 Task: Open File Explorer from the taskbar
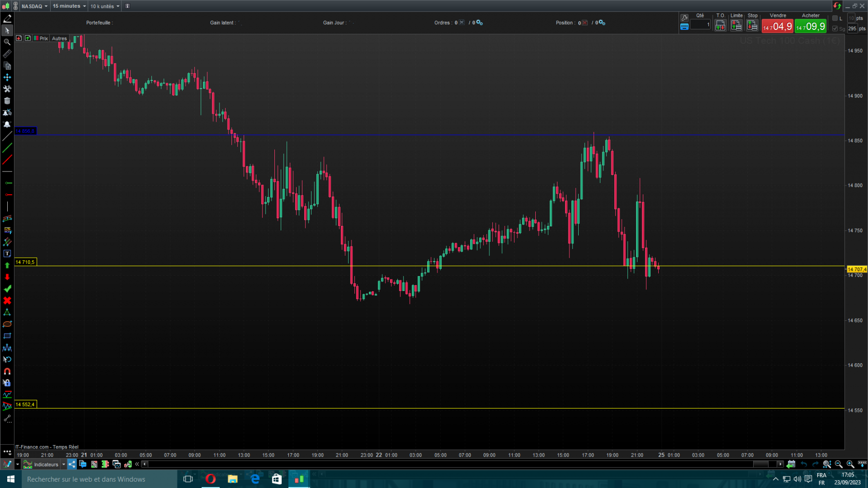pyautogui.click(x=233, y=479)
